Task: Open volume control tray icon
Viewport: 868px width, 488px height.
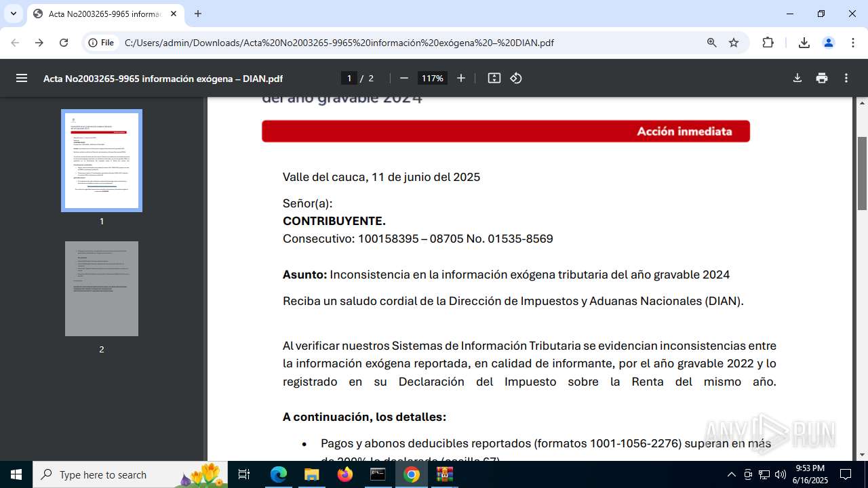Action: point(781,474)
